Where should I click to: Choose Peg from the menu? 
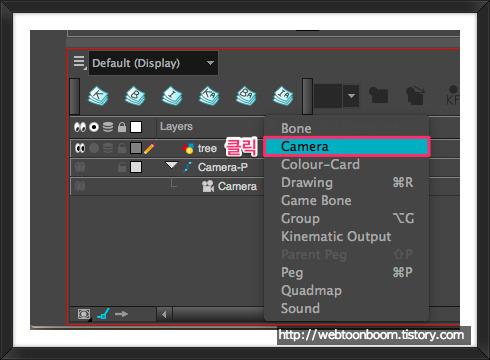pyautogui.click(x=346, y=272)
